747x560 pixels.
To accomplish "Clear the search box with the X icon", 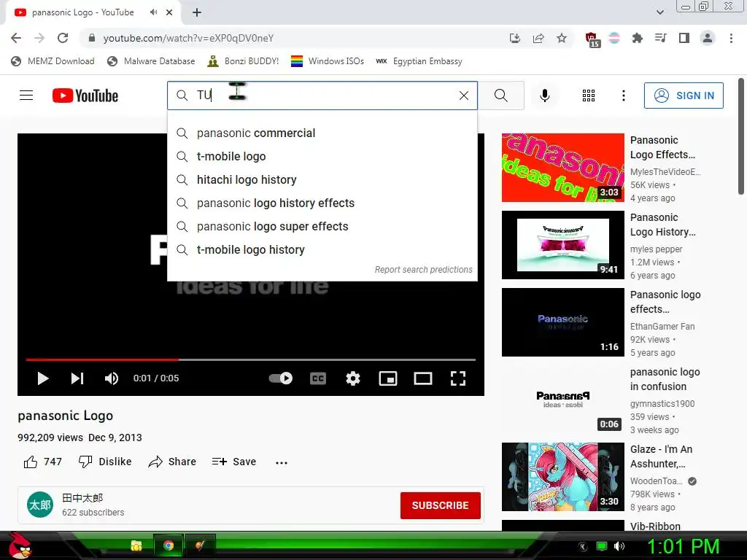I will coord(463,96).
